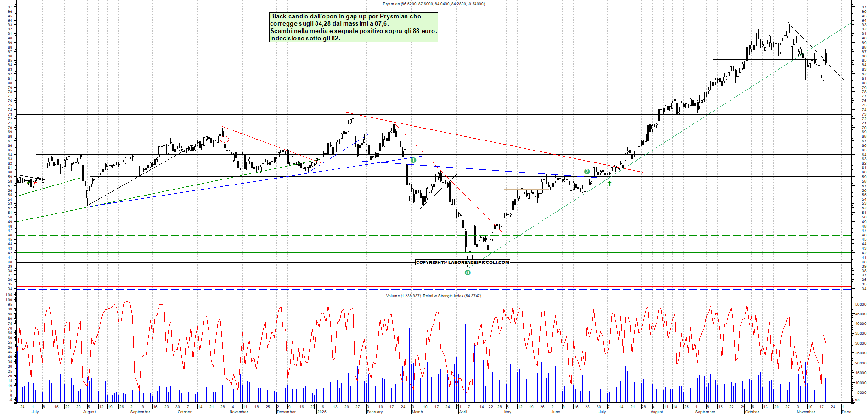Click the March label on the time axis
The image size is (868, 414).
[x=417, y=412]
